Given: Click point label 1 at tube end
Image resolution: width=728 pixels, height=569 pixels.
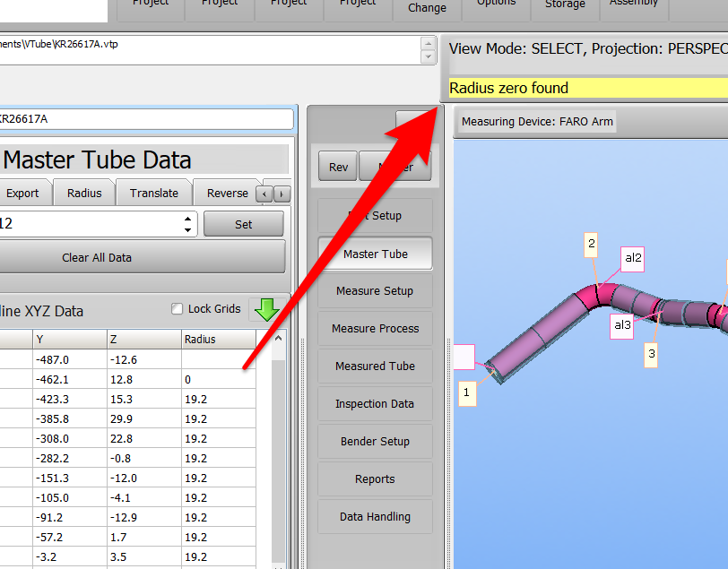Looking at the screenshot, I should tap(465, 392).
